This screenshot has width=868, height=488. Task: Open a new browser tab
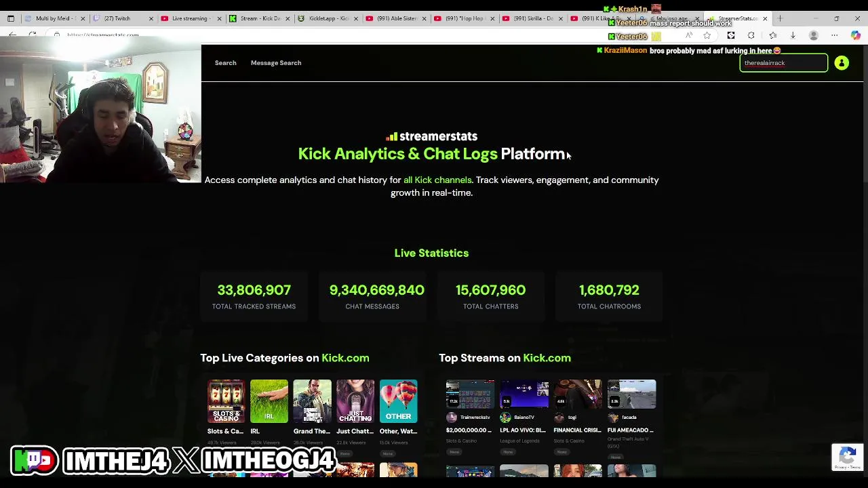coord(781,18)
